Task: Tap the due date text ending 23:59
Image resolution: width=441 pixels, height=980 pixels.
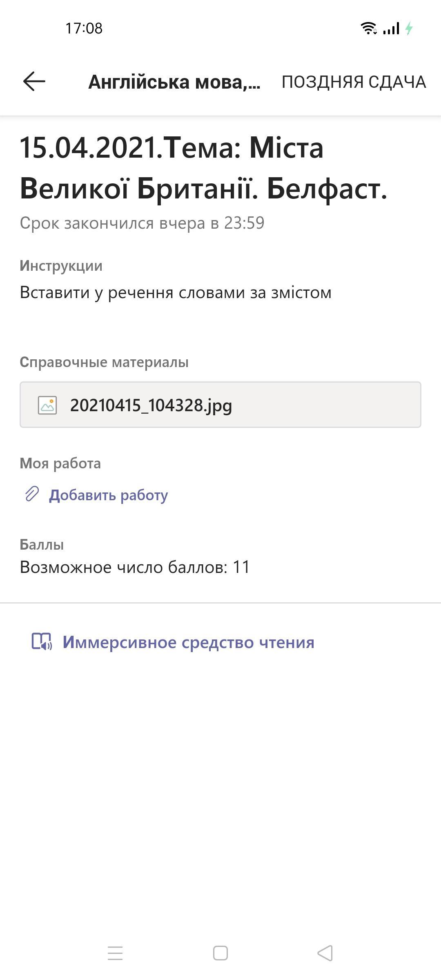Action: point(142,223)
